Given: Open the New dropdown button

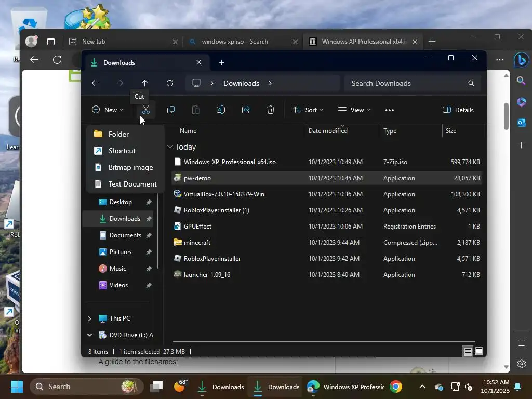Looking at the screenshot, I should [x=108, y=110].
